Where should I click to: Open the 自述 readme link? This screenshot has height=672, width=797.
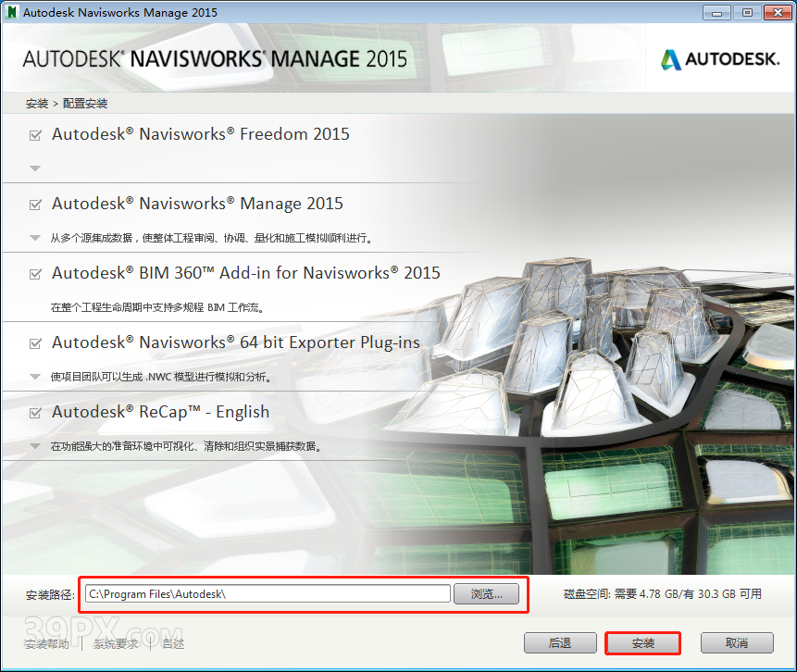173,643
